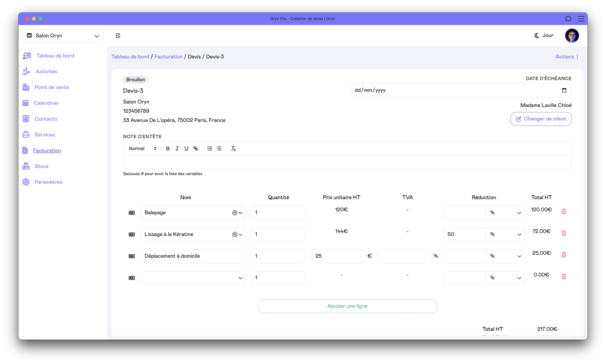Toggle text mode on empty fourth line
Viewport: 606px width, 364px height.
pos(132,278)
